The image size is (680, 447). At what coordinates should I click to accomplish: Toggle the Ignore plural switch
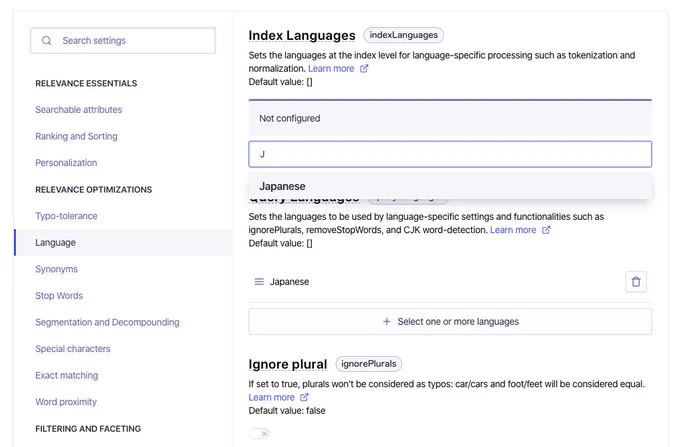pyautogui.click(x=259, y=434)
